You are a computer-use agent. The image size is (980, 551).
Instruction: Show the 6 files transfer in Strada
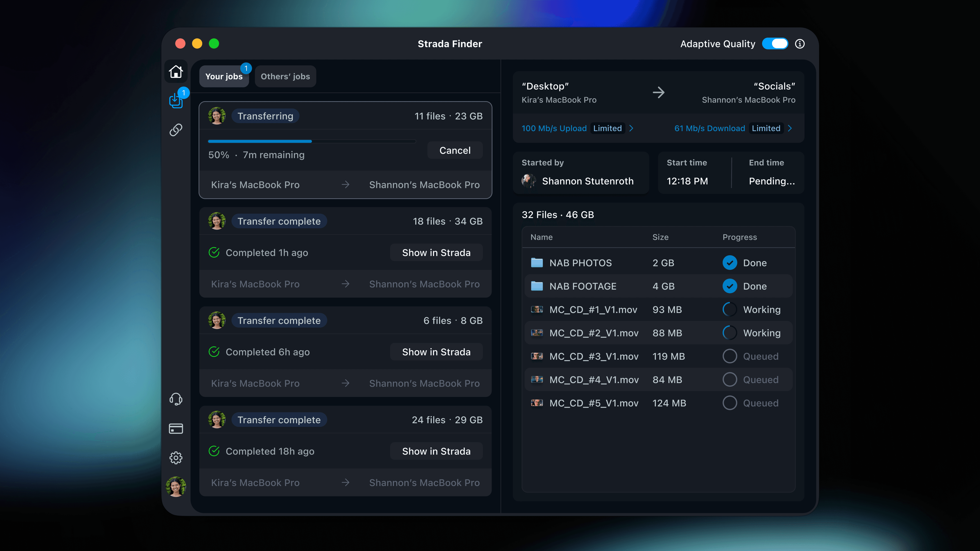pyautogui.click(x=436, y=352)
